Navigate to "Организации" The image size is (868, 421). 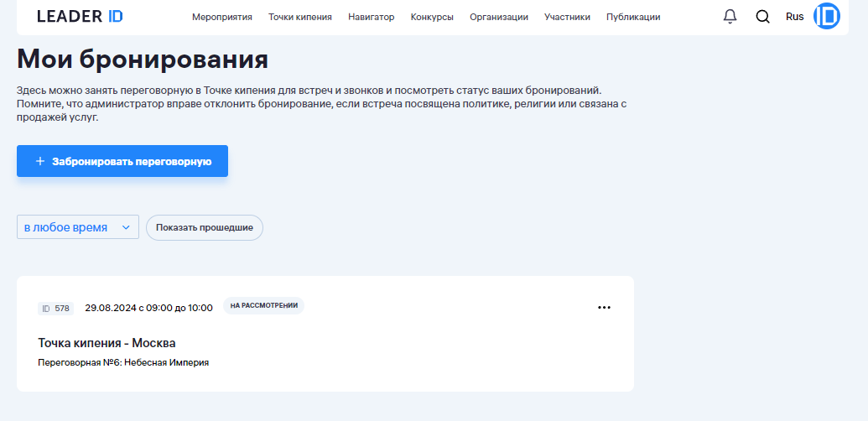[x=498, y=17]
